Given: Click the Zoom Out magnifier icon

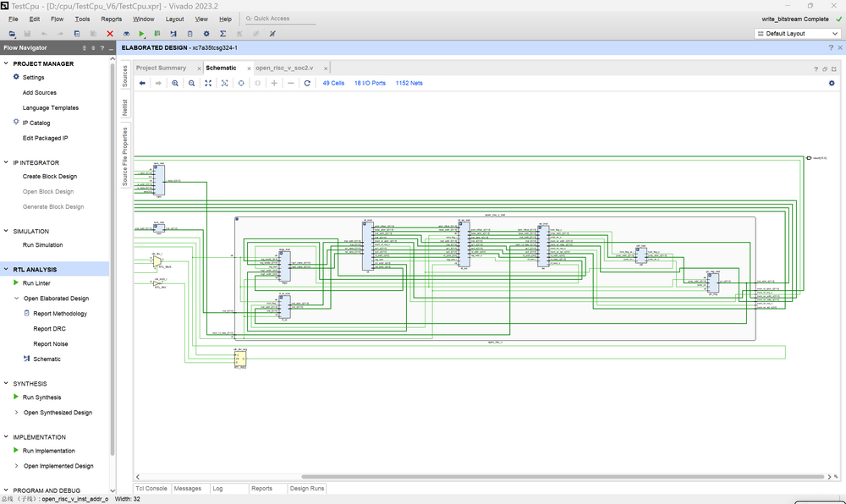Looking at the screenshot, I should pos(192,84).
